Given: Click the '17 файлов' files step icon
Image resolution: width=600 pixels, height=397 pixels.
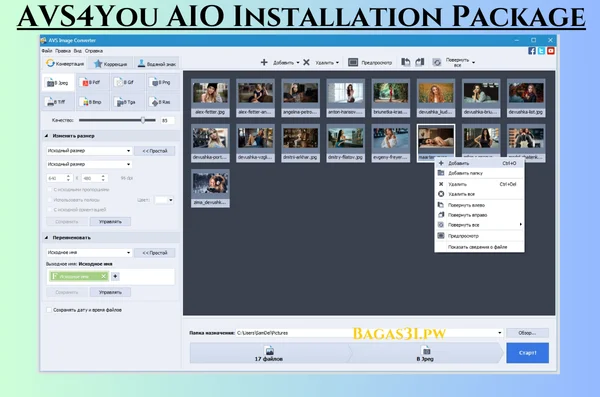Looking at the screenshot, I should tap(269, 350).
